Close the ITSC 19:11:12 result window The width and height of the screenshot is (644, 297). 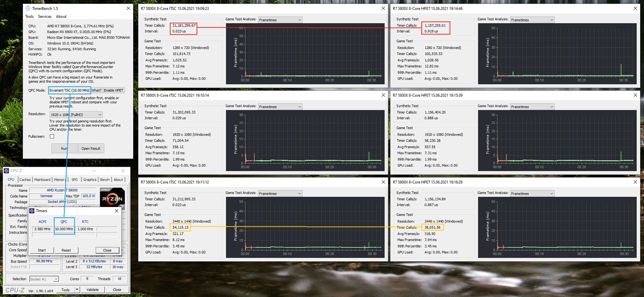383,182
